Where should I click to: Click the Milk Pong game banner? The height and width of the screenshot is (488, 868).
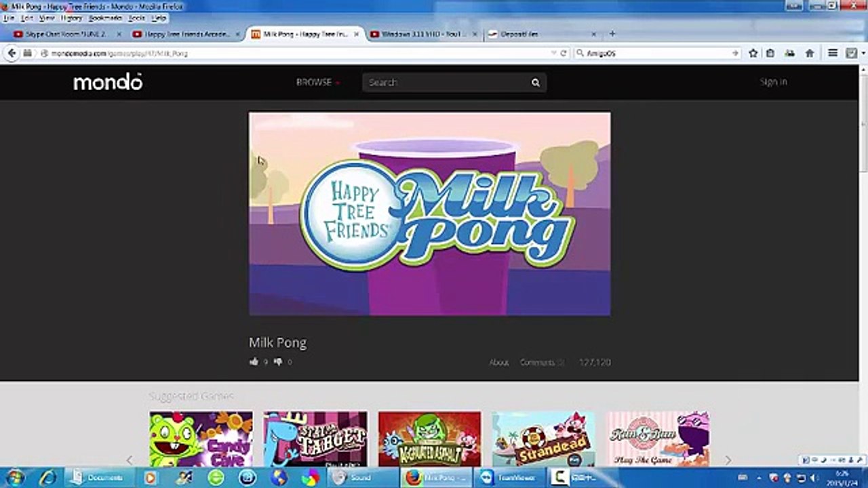(x=429, y=213)
